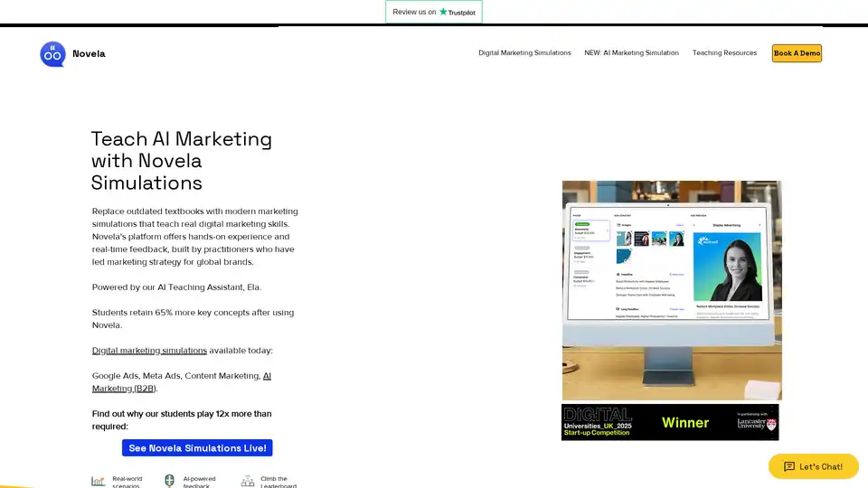
Task: Click See Novela Simulations Live! button
Action: [x=197, y=448]
